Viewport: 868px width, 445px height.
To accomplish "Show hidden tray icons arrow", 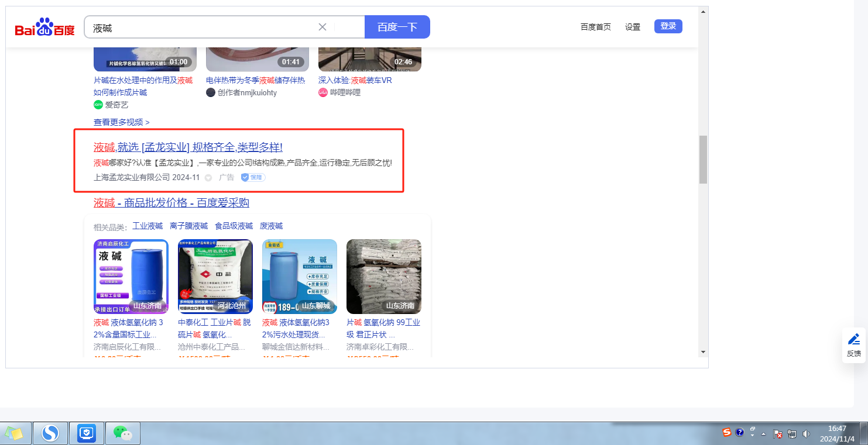I will click(764, 434).
